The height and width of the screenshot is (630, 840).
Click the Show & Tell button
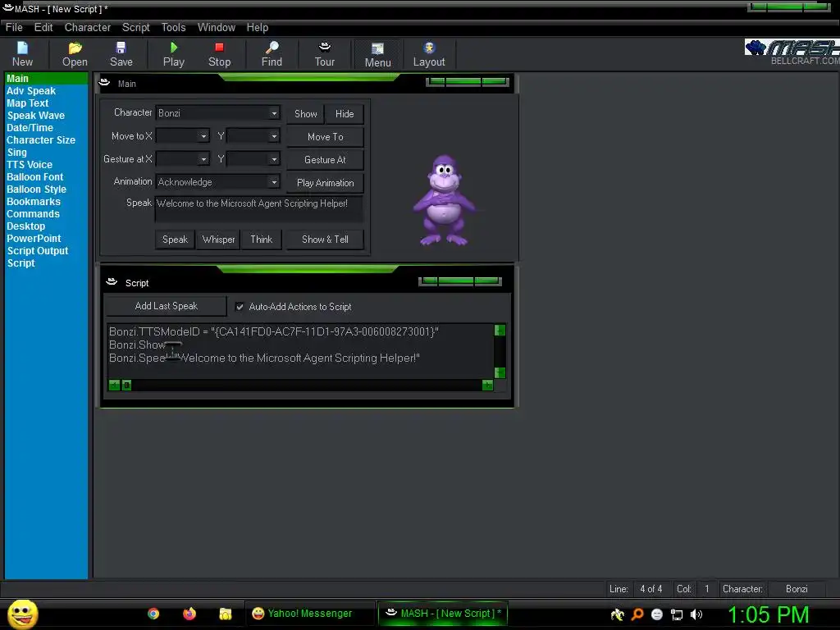[325, 240]
